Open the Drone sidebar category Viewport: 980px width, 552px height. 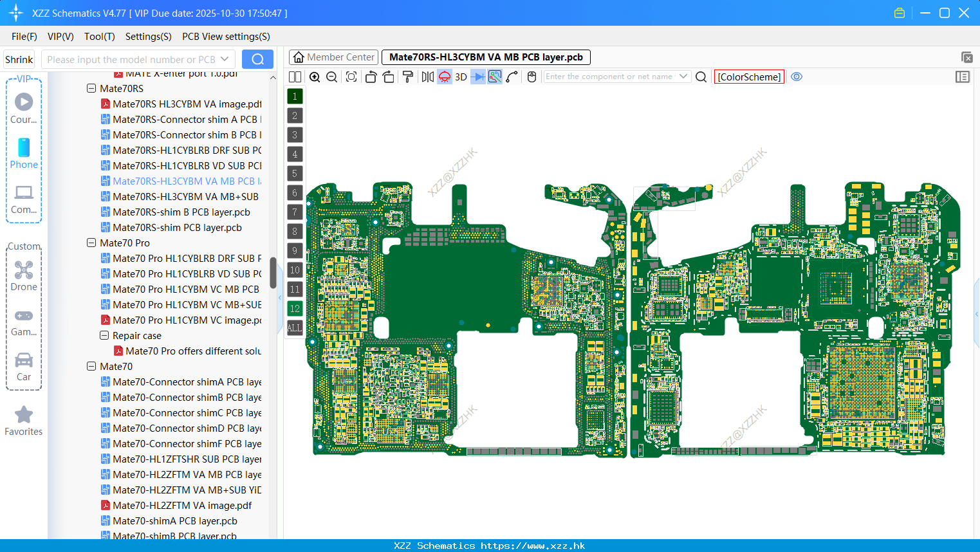[x=24, y=276]
